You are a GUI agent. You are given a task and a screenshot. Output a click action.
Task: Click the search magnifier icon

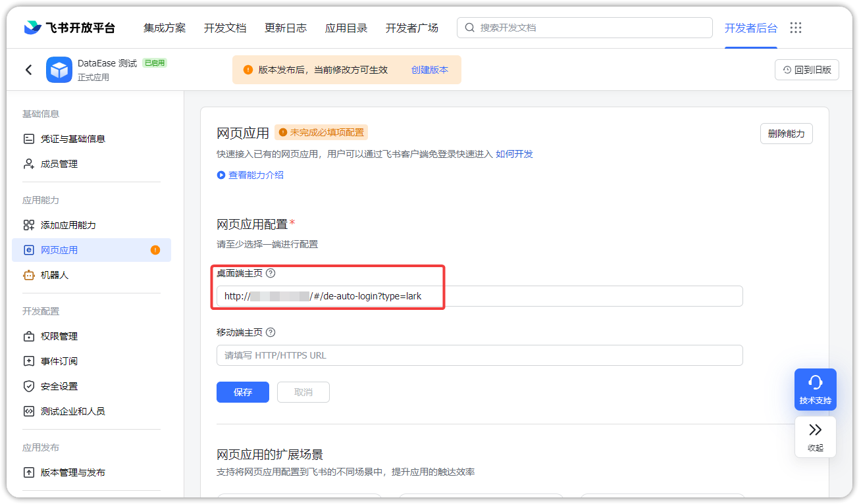click(470, 28)
